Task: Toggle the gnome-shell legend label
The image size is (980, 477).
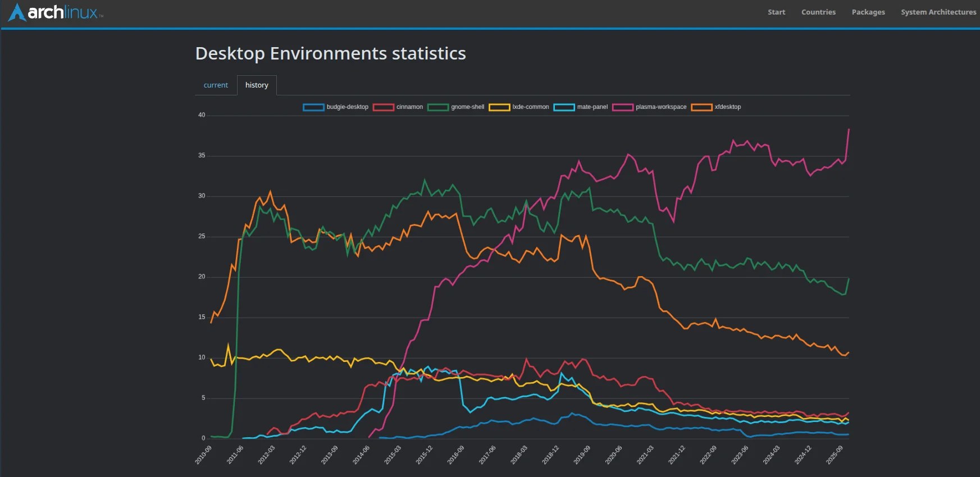Action: pos(467,107)
